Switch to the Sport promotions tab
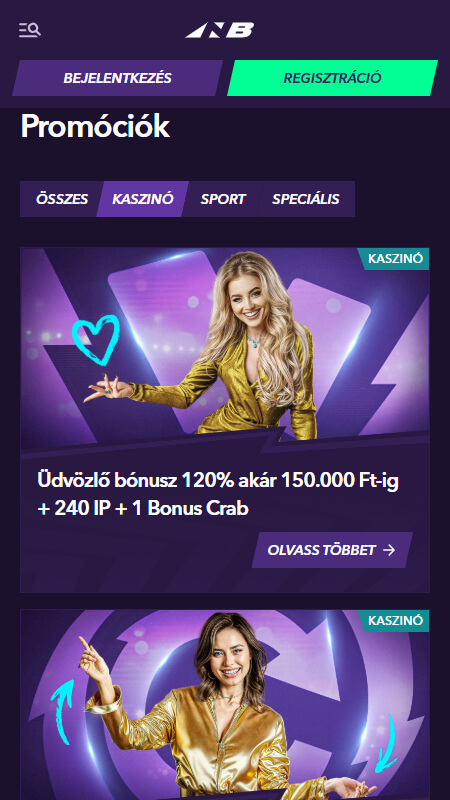The image size is (450, 800). [223, 199]
